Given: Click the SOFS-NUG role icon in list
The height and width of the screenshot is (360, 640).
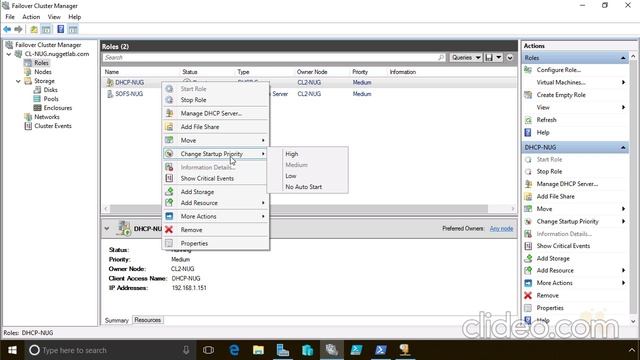Looking at the screenshot, I should 109,94.
